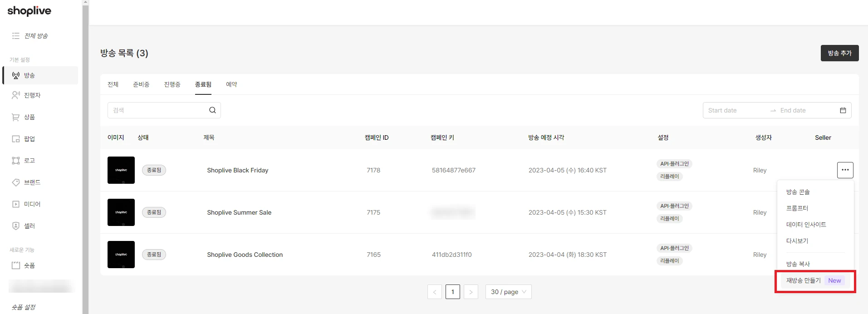The image size is (868, 314).
Task: Click the search magnifier icon
Action: [212, 110]
